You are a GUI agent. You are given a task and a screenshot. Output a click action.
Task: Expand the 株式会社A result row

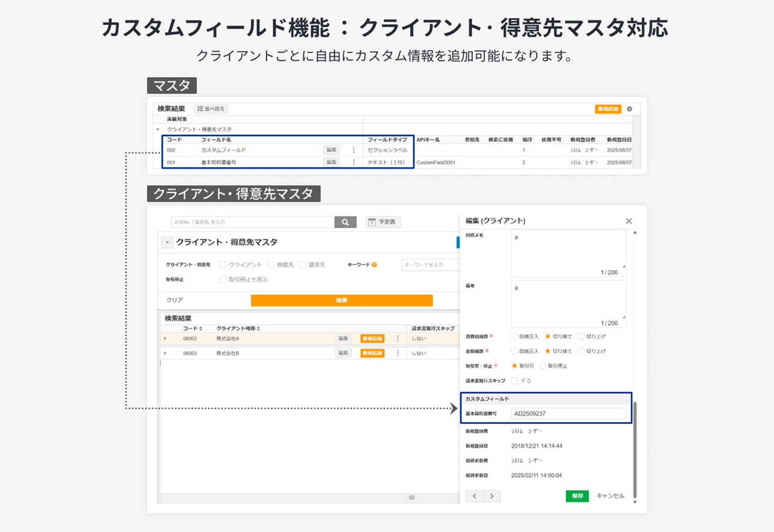pyautogui.click(x=165, y=339)
